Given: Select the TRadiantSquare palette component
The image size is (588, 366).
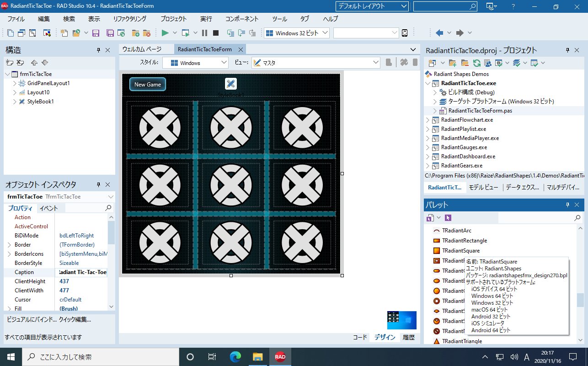Looking at the screenshot, I should pyautogui.click(x=456, y=251).
